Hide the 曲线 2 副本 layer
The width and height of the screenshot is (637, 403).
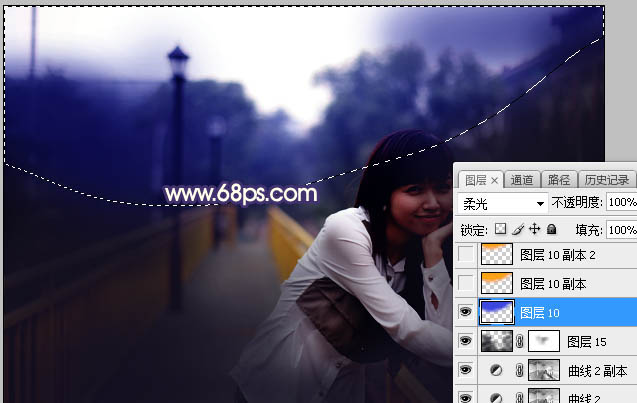[x=466, y=369]
